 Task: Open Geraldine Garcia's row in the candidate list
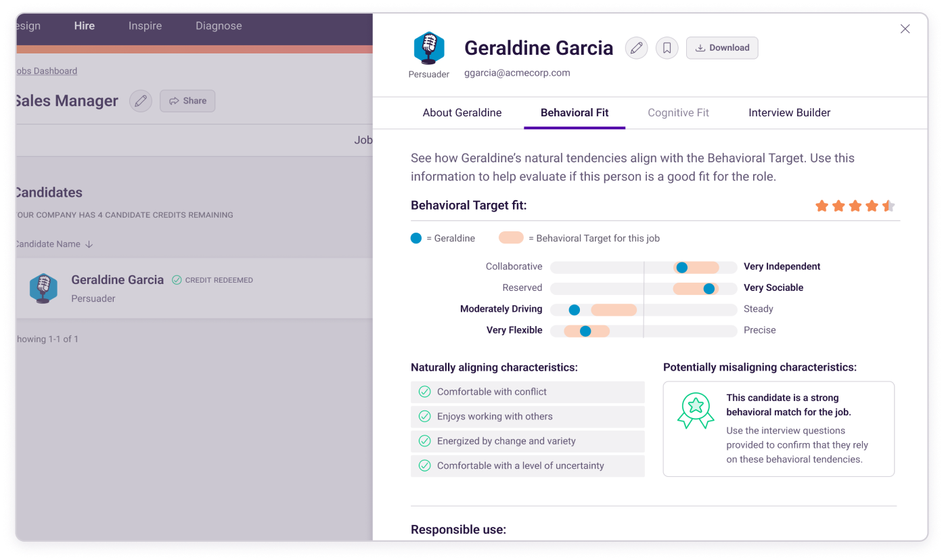point(194,288)
